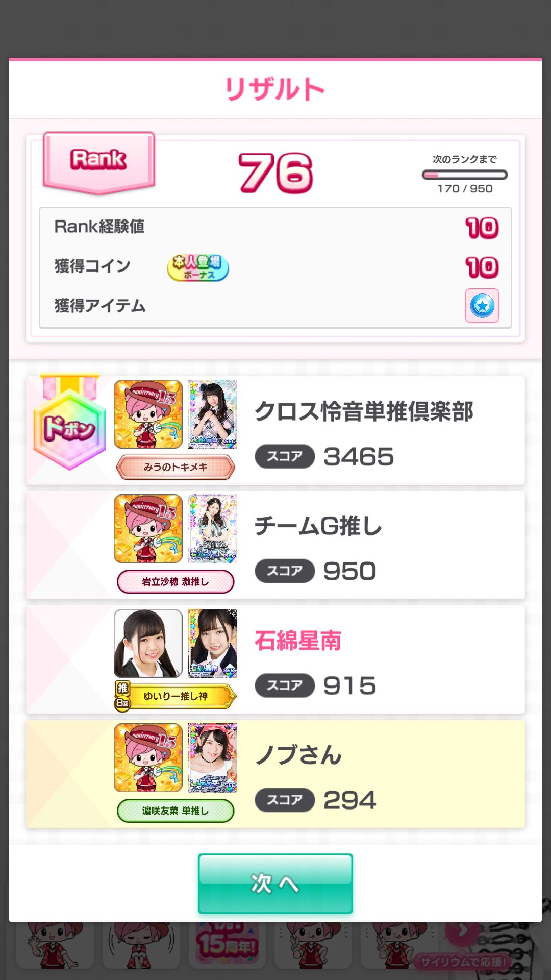
Task: Tap the 岩立沙穂 激推し title tag
Action: [176, 582]
